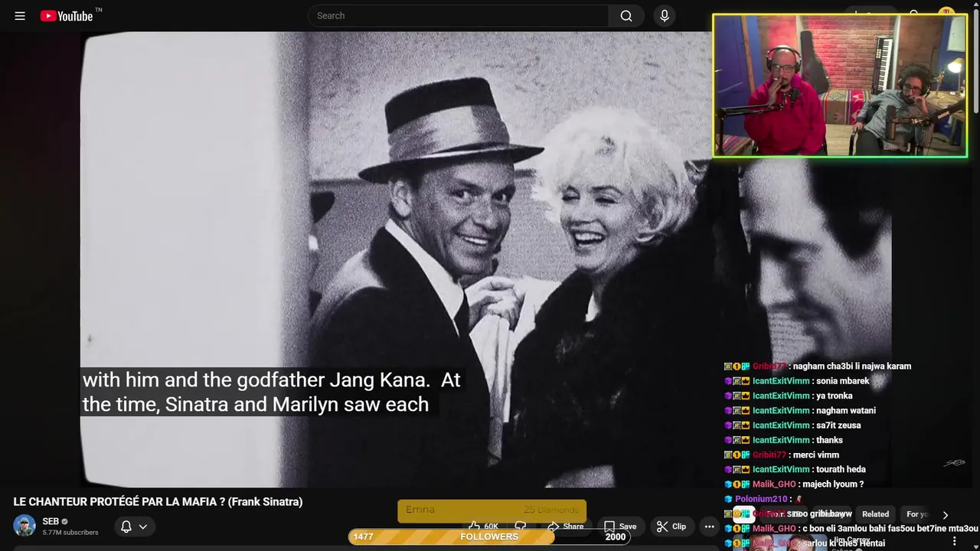Create a Clip with the scissors button
980x551 pixels.
tap(671, 527)
